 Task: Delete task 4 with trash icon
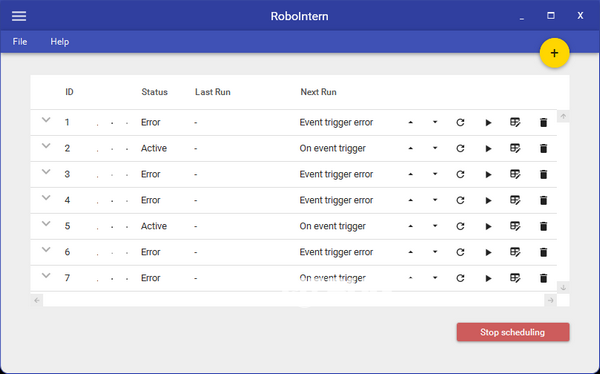(543, 201)
